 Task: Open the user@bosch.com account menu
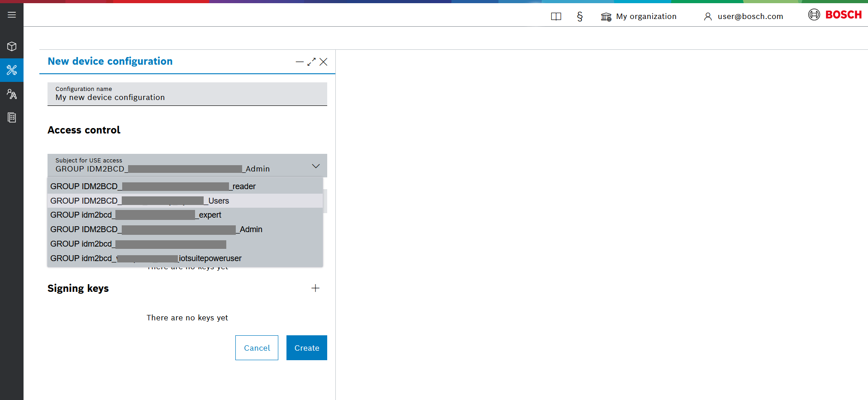coord(743,17)
